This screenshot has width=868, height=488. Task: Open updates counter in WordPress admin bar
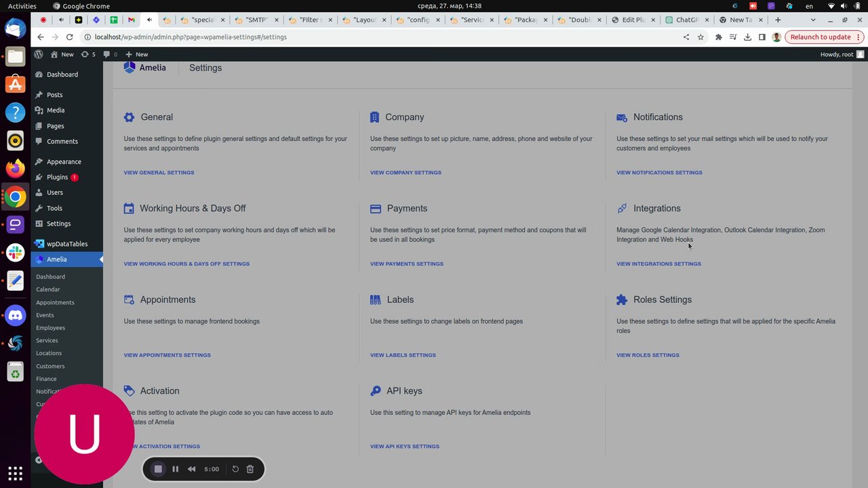click(x=88, y=54)
